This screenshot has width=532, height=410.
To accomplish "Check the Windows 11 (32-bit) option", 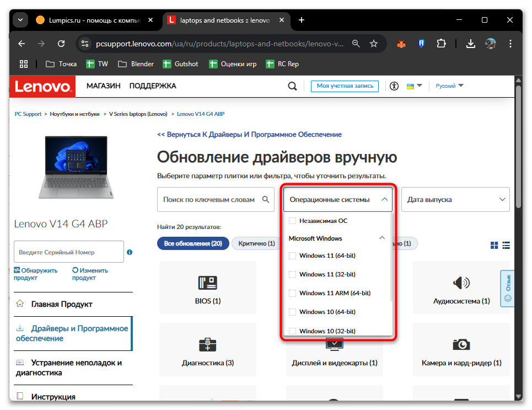I will coord(292,274).
